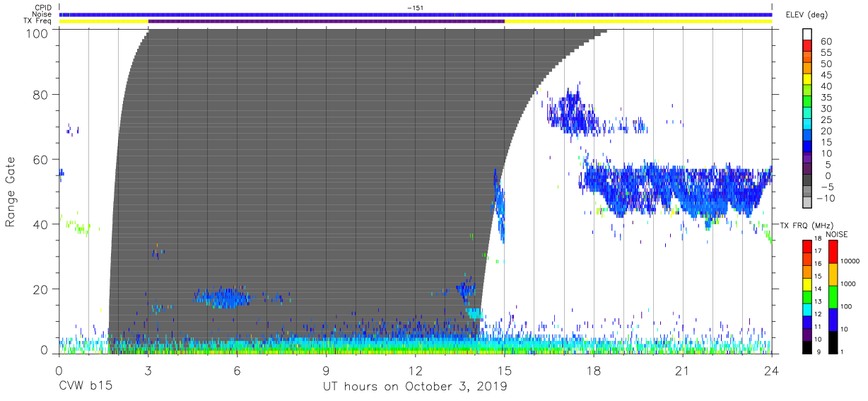
Task: Click the '25' label on the ELEV colorbar
Action: [826, 120]
